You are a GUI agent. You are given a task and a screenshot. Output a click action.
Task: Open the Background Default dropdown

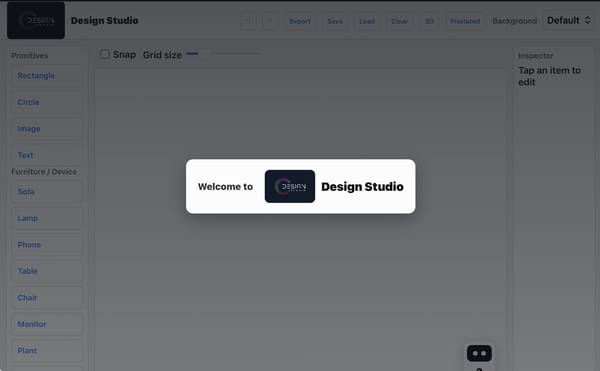coord(568,21)
